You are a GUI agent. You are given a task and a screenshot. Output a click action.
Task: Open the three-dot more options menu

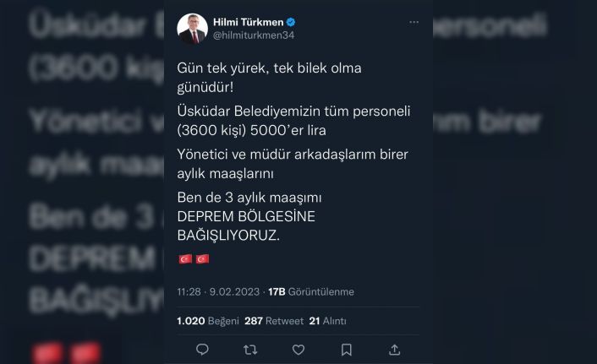coord(414,23)
